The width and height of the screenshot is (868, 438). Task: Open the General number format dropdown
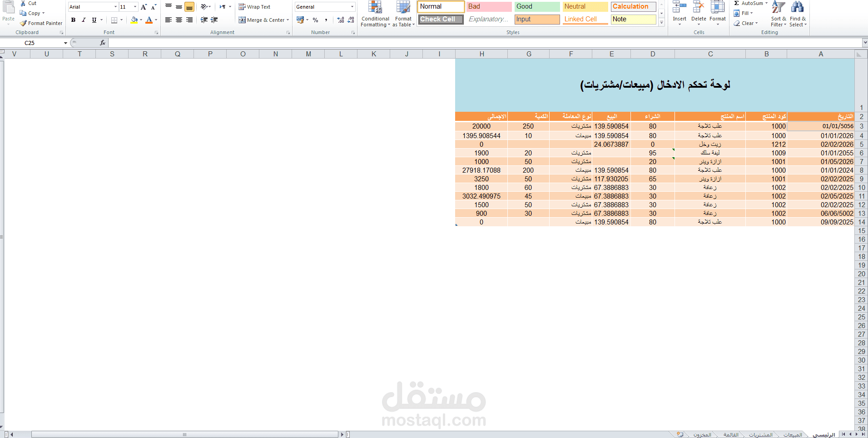352,7
